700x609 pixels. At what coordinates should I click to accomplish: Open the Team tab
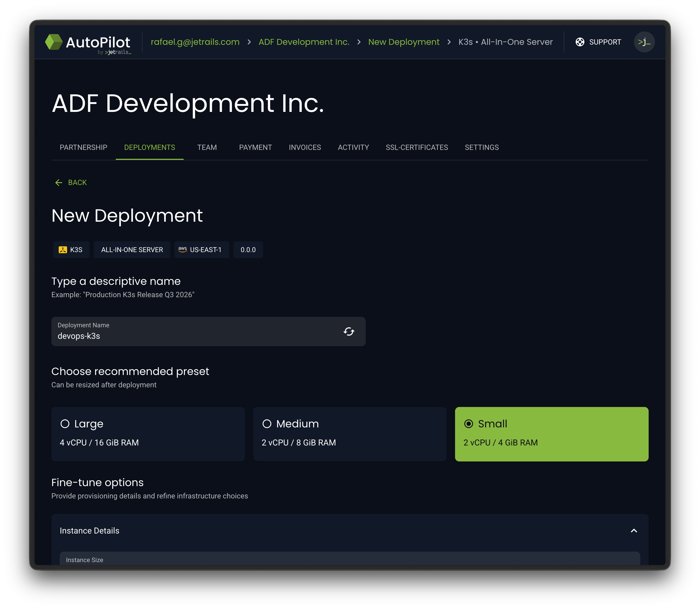click(207, 147)
